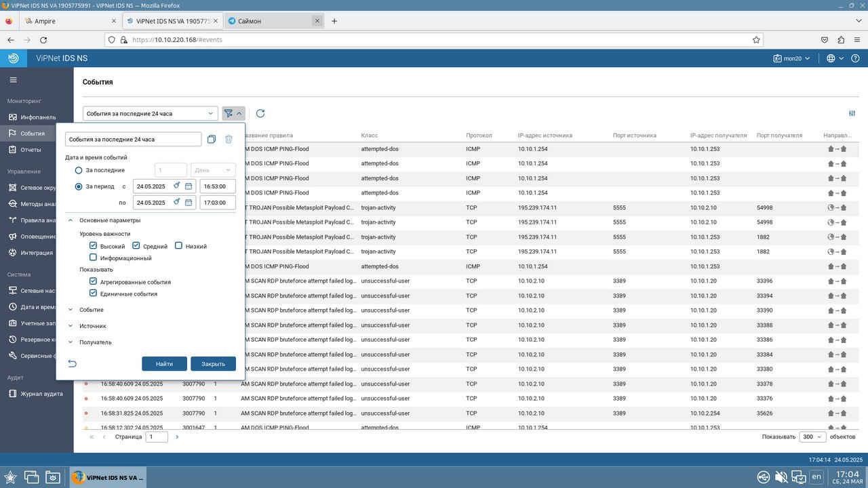868x488 pixels.
Task: Open the saved filter dropdown 'События за последние 24 часа'
Action: (x=151, y=113)
